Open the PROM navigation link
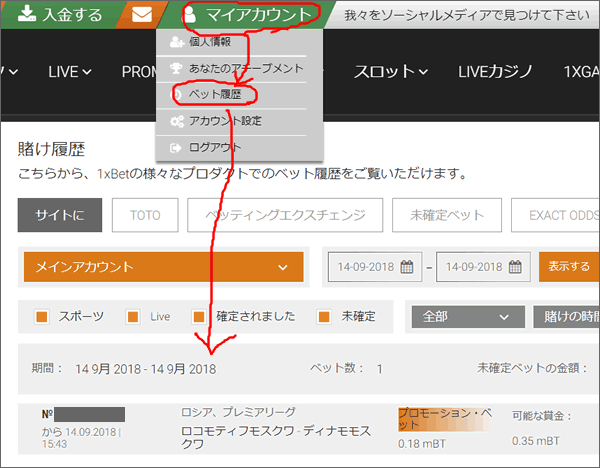600x468 pixels. pyautogui.click(x=139, y=72)
